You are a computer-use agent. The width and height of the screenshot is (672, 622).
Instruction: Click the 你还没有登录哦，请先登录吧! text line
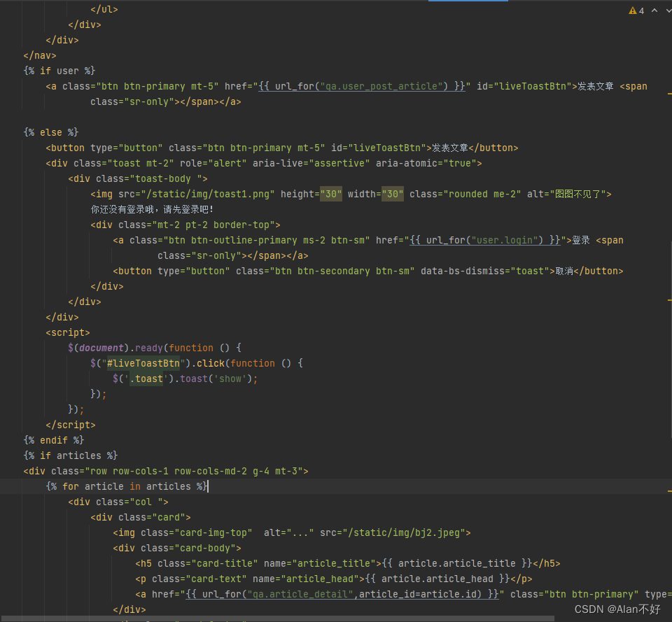[152, 209]
